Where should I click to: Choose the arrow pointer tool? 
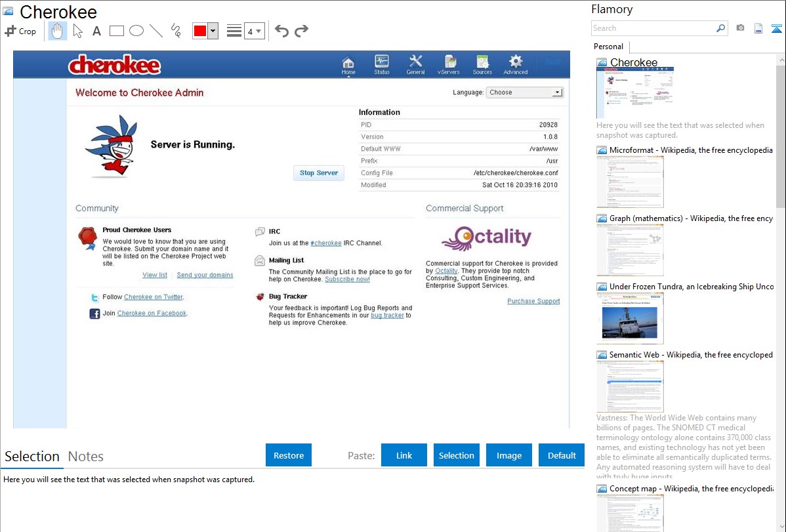click(x=77, y=31)
